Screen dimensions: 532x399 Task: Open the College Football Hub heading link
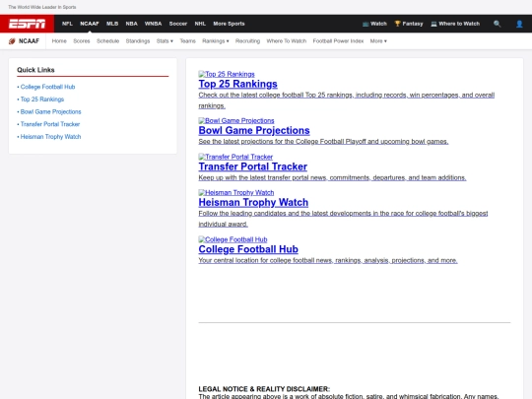pyautogui.click(x=248, y=249)
